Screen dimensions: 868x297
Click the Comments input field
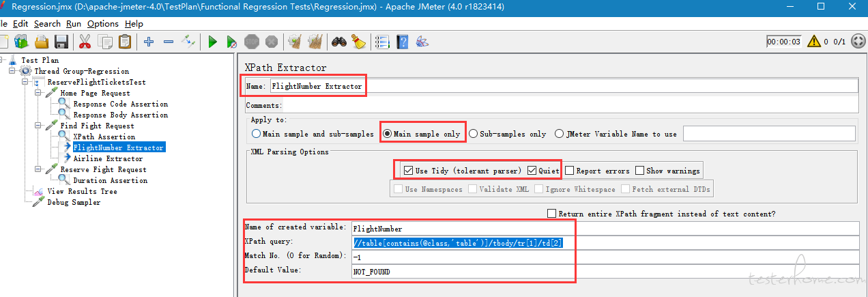(570, 106)
